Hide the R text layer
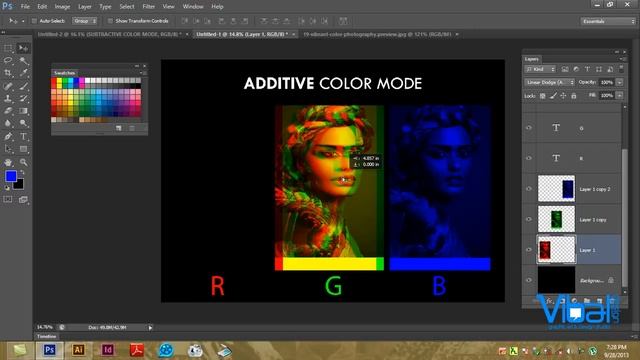Screen dimensions: 640x360 coord(529,158)
